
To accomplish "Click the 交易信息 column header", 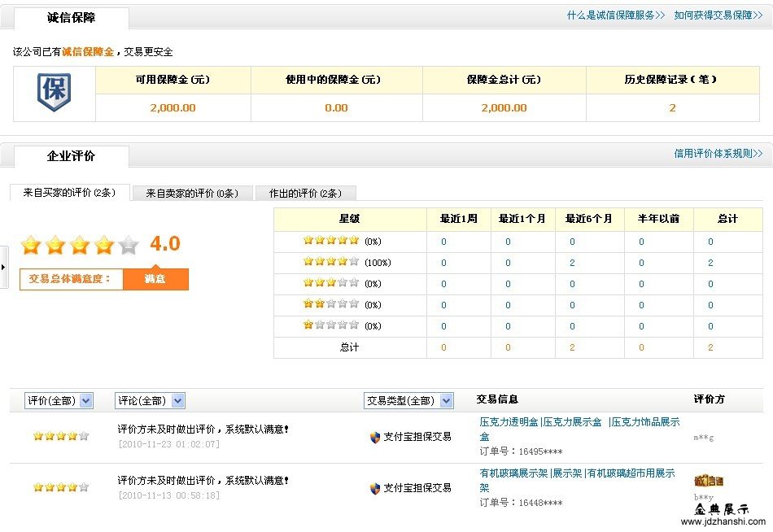I will click(x=497, y=399).
